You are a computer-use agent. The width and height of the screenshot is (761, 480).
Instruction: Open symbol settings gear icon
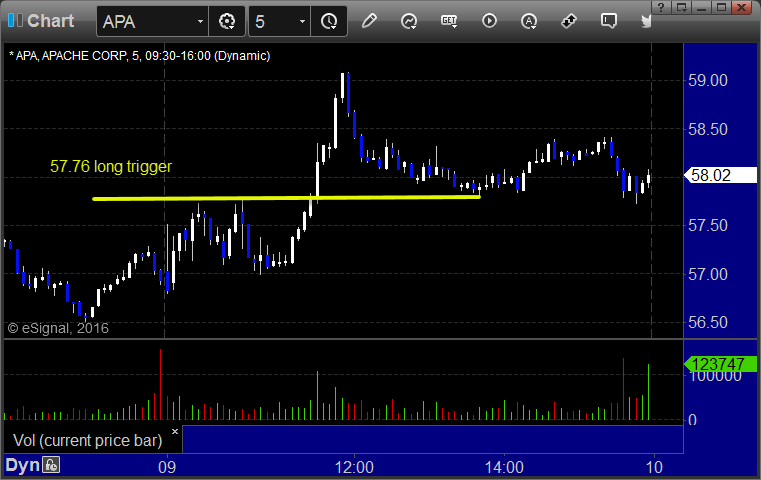click(x=227, y=21)
